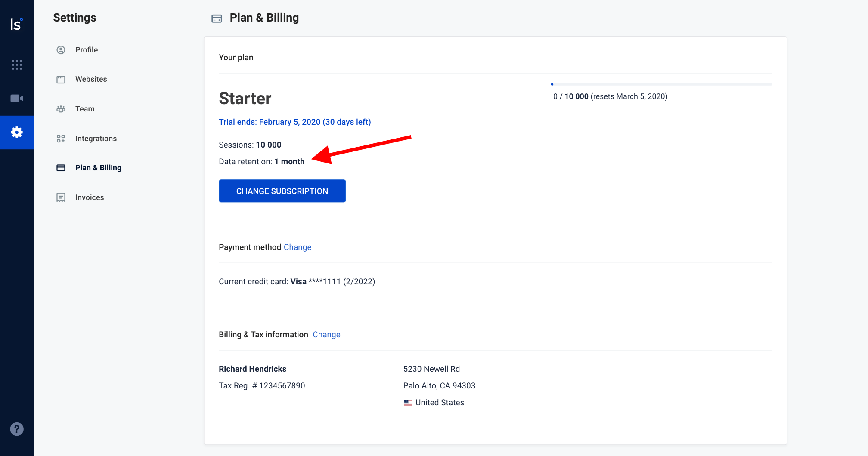868x456 pixels.
Task: Click the United States flag icon
Action: tap(408, 403)
